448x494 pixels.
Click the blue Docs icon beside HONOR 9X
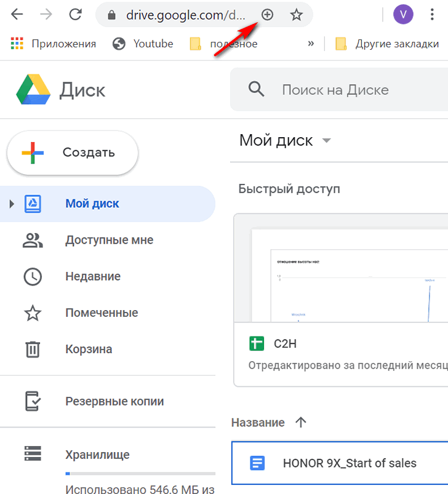click(x=257, y=463)
